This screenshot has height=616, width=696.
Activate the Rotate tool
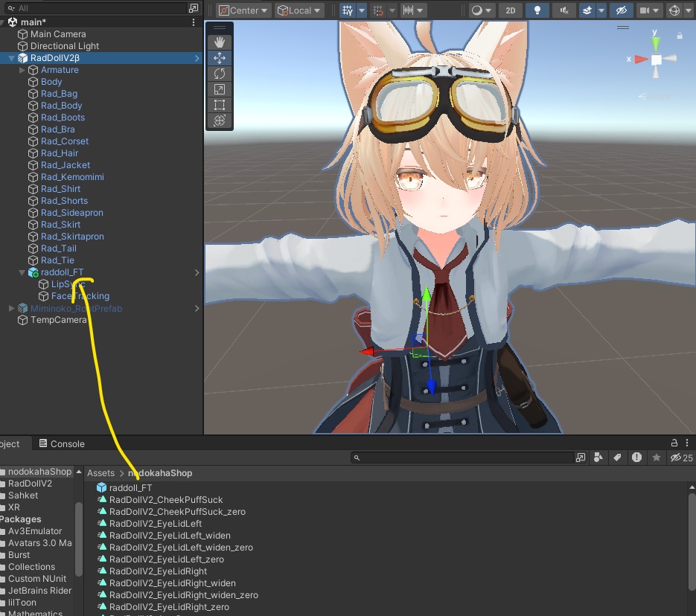(x=219, y=74)
